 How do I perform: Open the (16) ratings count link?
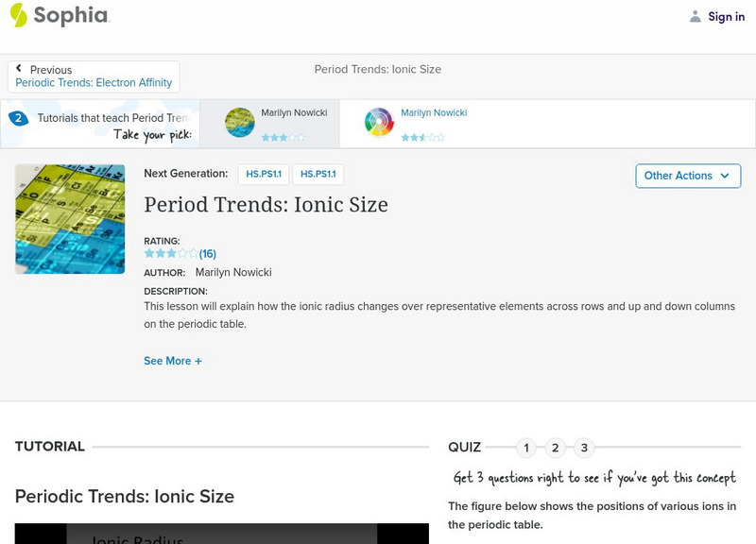[x=208, y=253]
